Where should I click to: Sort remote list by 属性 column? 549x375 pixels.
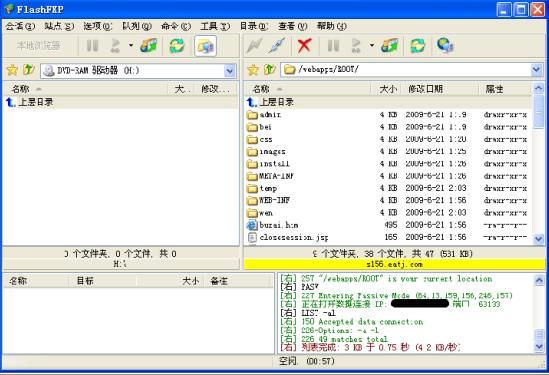click(x=505, y=89)
